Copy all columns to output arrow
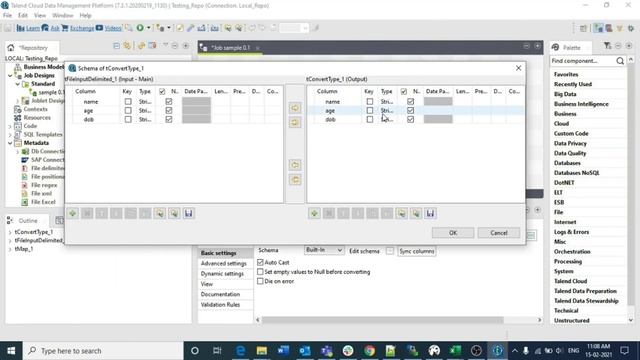Screen dimensions: 640x360 tap(295, 122)
